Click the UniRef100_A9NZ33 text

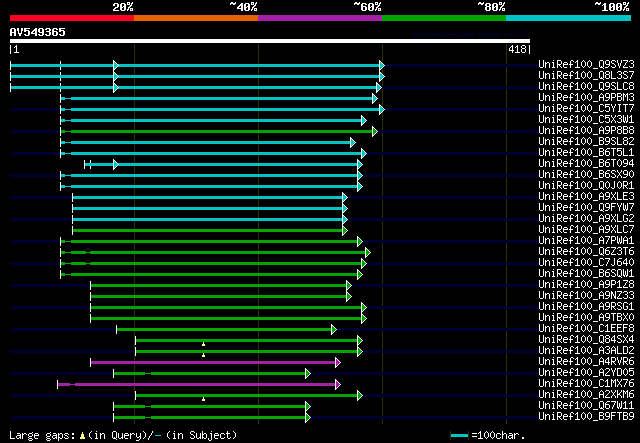tap(586, 296)
